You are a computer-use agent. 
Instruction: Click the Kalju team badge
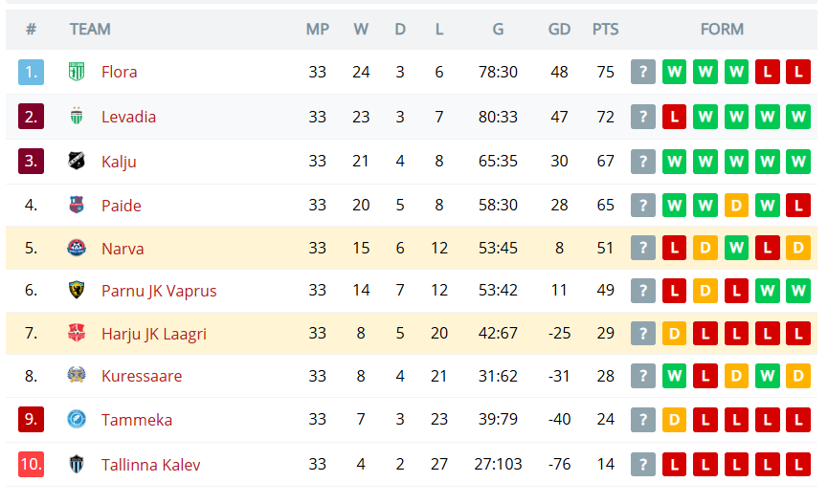[x=77, y=161]
